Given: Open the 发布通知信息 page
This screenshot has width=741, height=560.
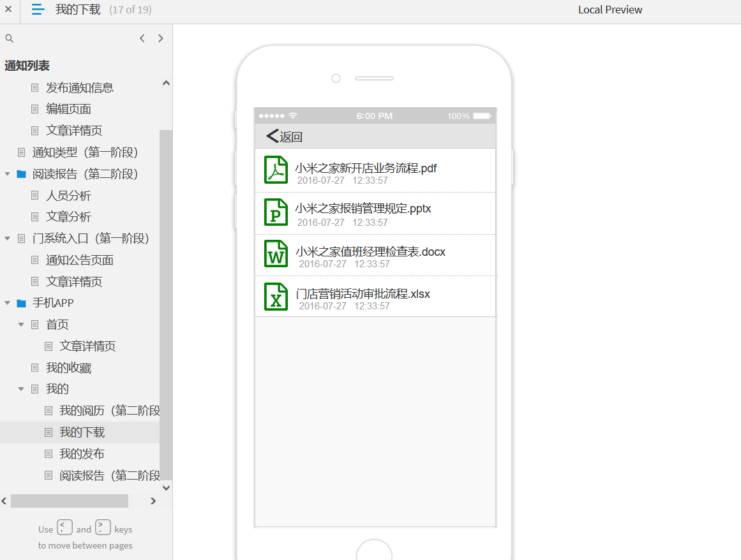Looking at the screenshot, I should click(x=79, y=88).
